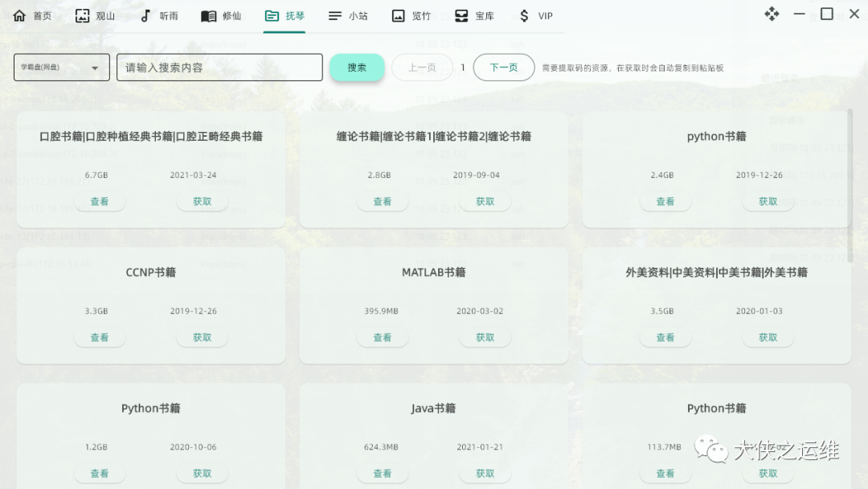Open the 听雨 music tab
The width and height of the screenshot is (868, 489).
click(x=159, y=16)
